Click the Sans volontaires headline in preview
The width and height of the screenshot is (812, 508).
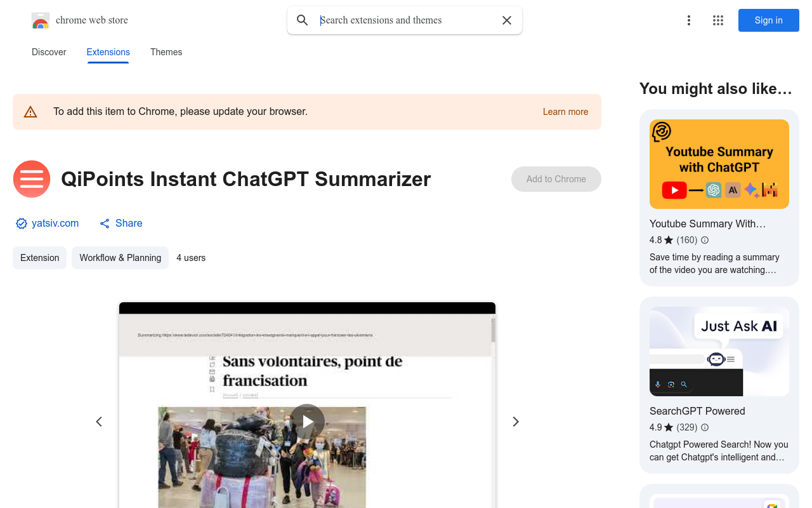[313, 371]
